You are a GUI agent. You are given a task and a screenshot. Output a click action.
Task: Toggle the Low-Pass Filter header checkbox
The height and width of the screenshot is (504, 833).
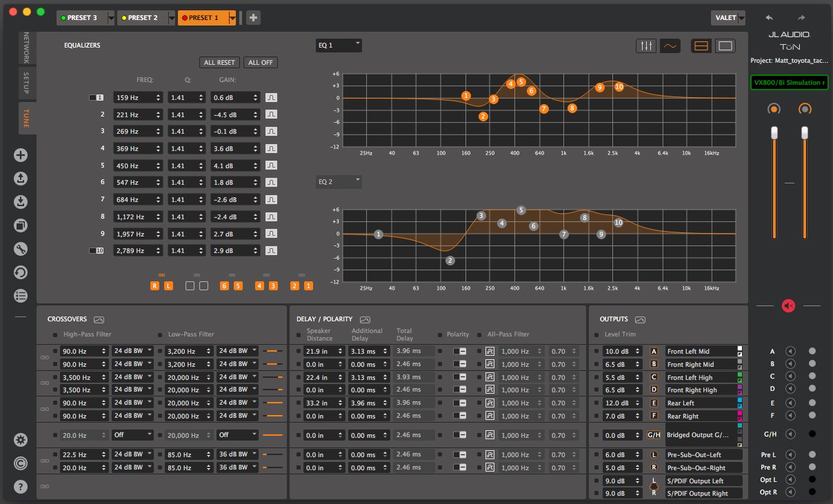tap(161, 334)
